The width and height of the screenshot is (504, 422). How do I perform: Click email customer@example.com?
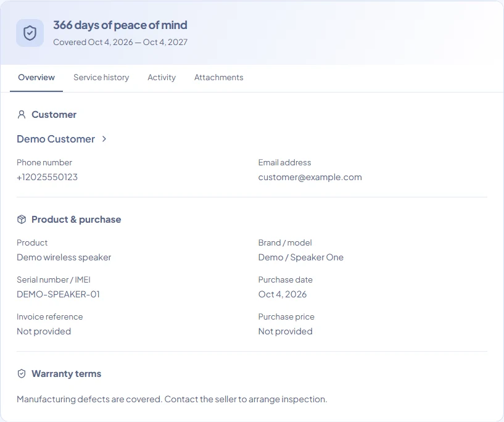click(x=310, y=177)
